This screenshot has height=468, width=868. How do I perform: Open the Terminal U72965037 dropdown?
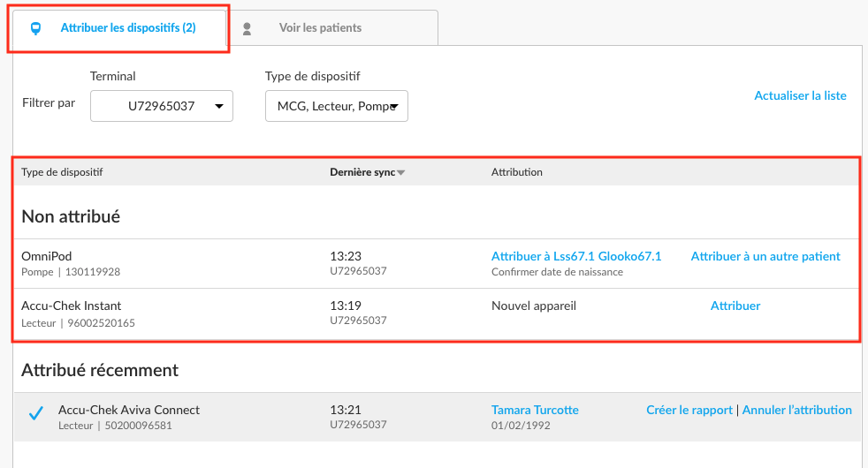click(162, 106)
